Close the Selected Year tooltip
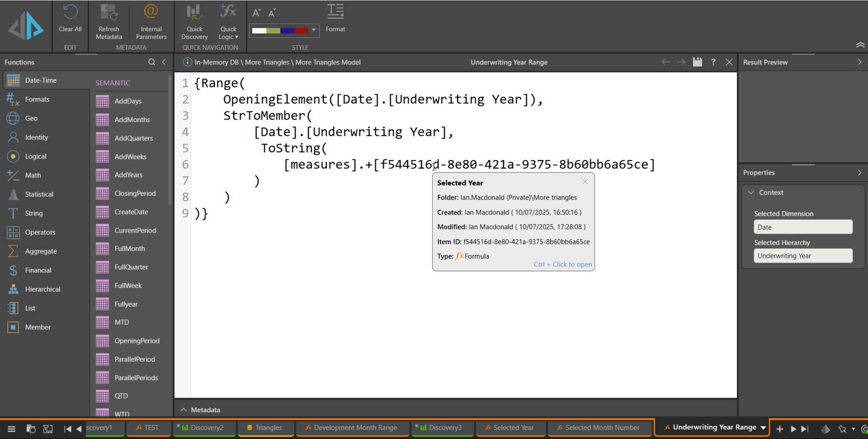This screenshot has height=439, width=868. pyautogui.click(x=585, y=182)
